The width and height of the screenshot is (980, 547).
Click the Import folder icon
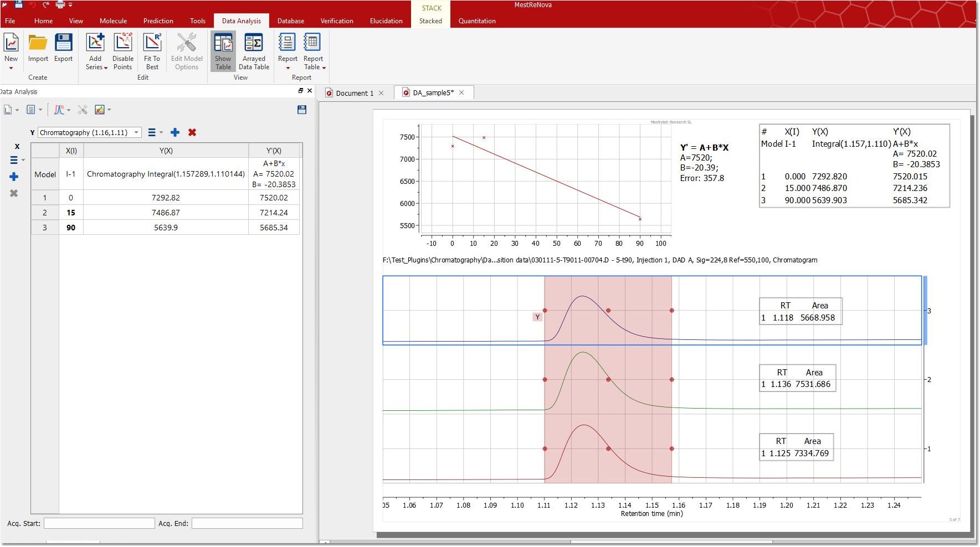coord(38,43)
